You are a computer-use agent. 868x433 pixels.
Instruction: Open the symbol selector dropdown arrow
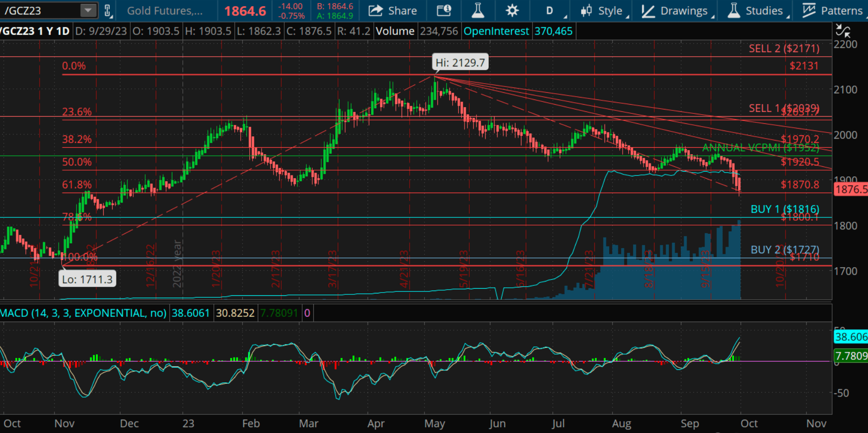[88, 11]
